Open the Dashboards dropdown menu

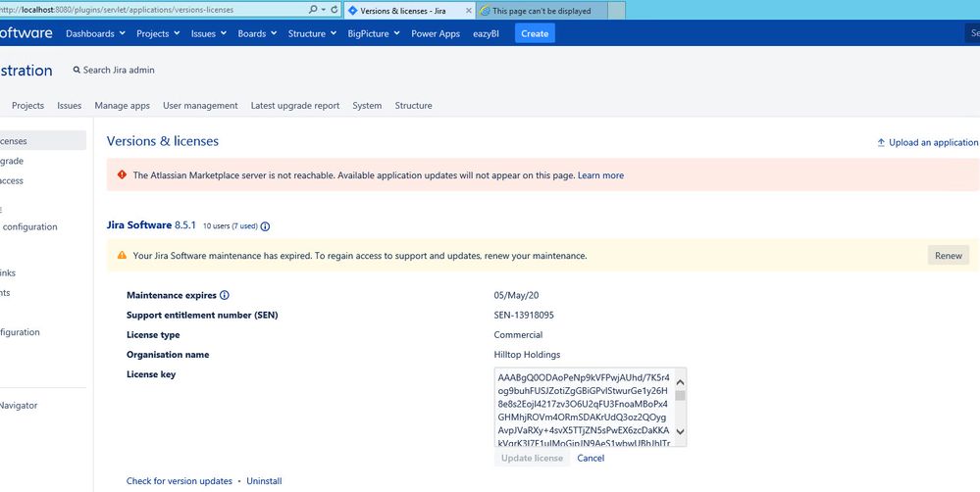95,33
